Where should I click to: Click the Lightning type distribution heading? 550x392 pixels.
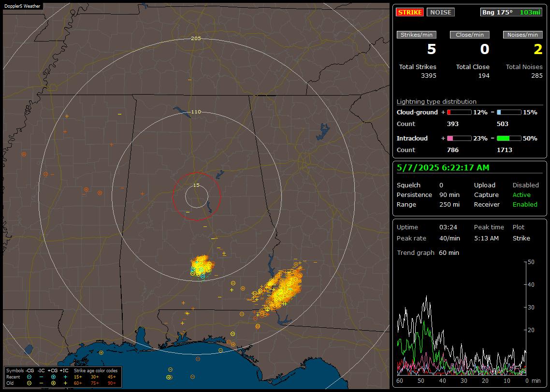pyautogui.click(x=436, y=101)
